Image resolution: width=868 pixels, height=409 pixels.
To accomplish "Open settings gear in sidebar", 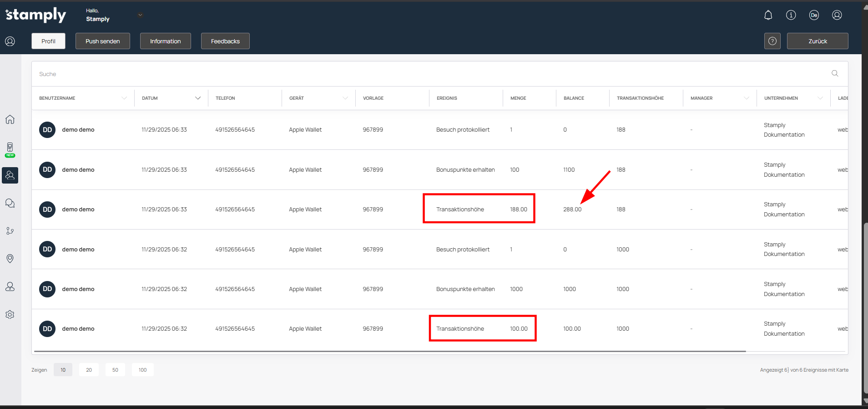I will coord(10,315).
